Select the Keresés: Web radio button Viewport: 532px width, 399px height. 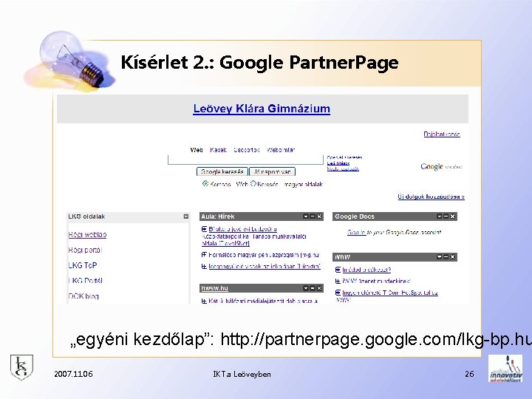point(205,183)
